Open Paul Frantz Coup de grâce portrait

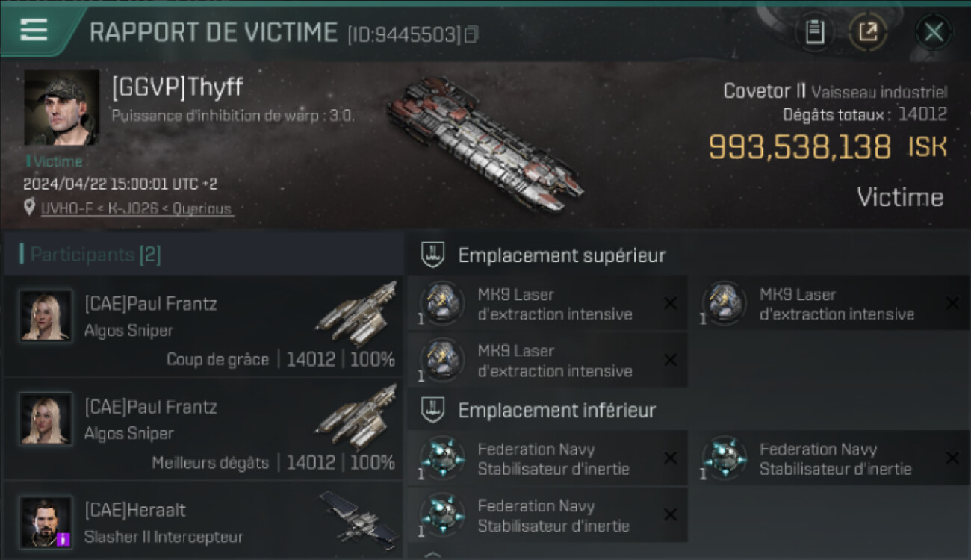pos(46,316)
